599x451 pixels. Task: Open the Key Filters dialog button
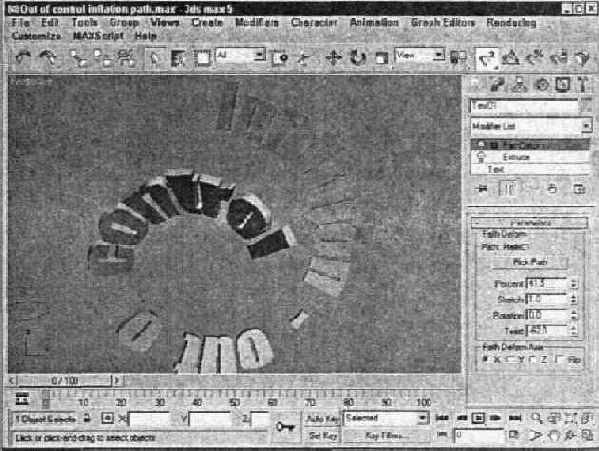[386, 436]
